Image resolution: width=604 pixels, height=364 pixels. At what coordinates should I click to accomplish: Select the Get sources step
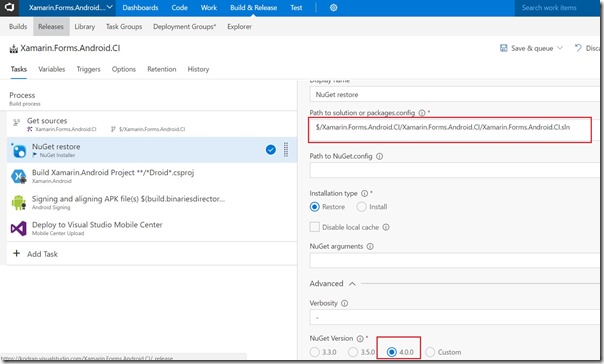(x=152, y=124)
